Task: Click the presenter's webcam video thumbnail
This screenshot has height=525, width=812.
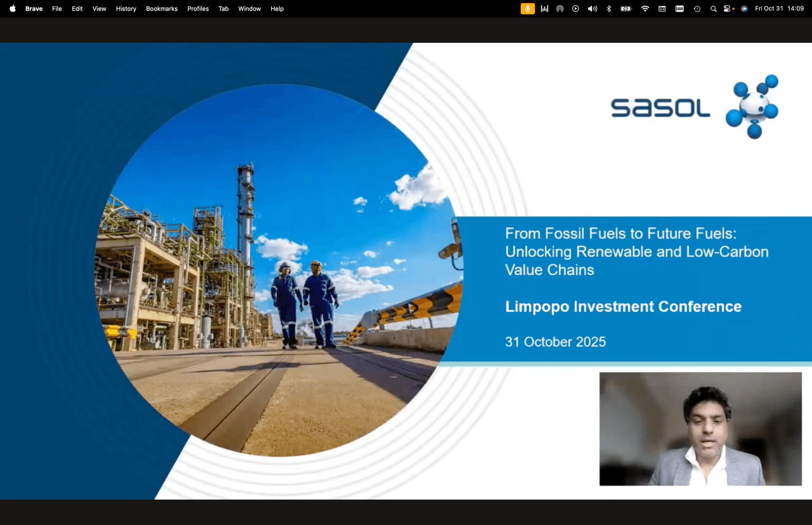Action: coord(700,428)
